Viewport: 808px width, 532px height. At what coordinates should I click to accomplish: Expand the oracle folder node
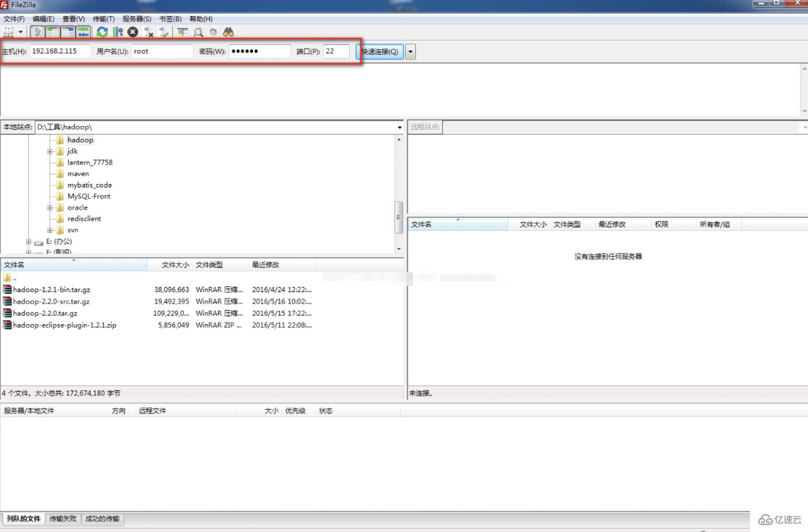pyautogui.click(x=50, y=208)
